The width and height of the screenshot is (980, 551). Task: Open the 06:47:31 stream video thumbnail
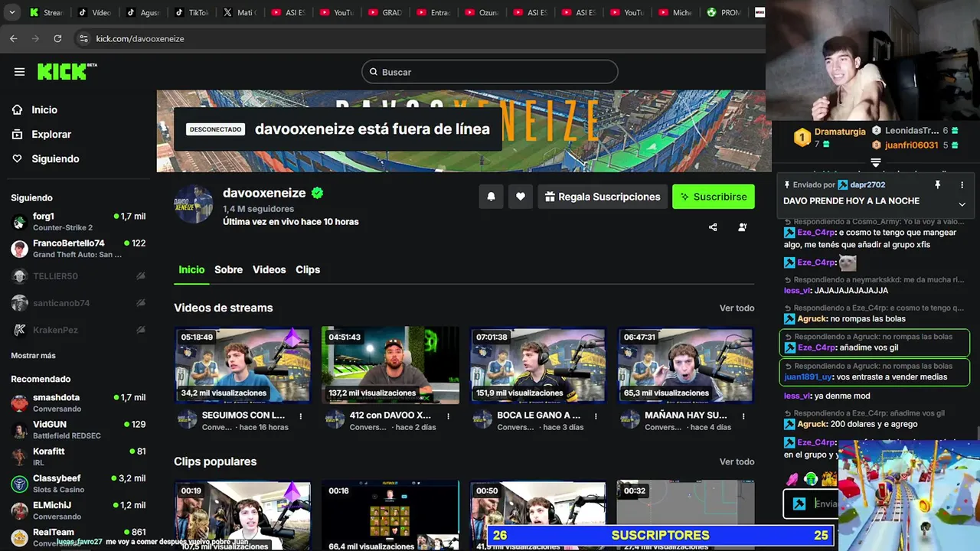(685, 365)
